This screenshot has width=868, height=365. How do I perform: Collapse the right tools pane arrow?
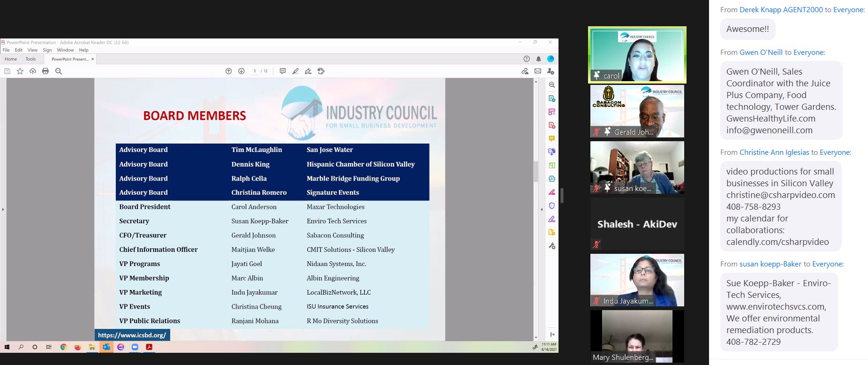coord(542,209)
